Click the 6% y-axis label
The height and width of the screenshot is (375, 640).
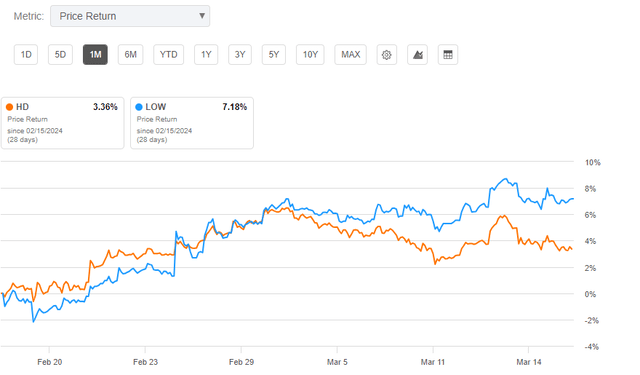click(590, 215)
